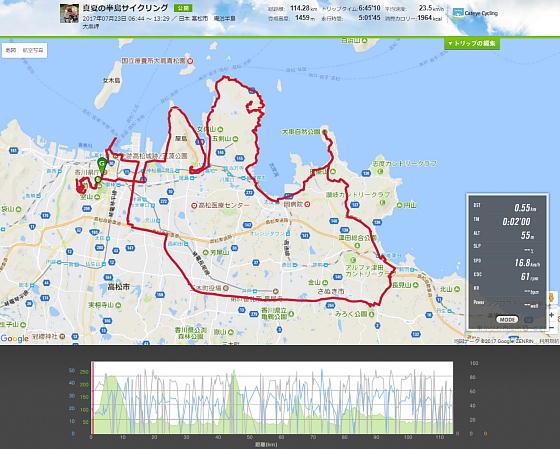
Task: Click the 高松市 city label on map
Action: (119, 286)
